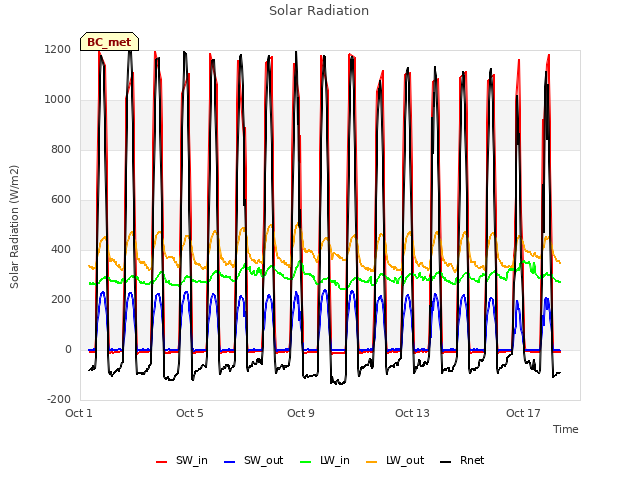Click the 800 y-axis tick label

click(x=61, y=150)
